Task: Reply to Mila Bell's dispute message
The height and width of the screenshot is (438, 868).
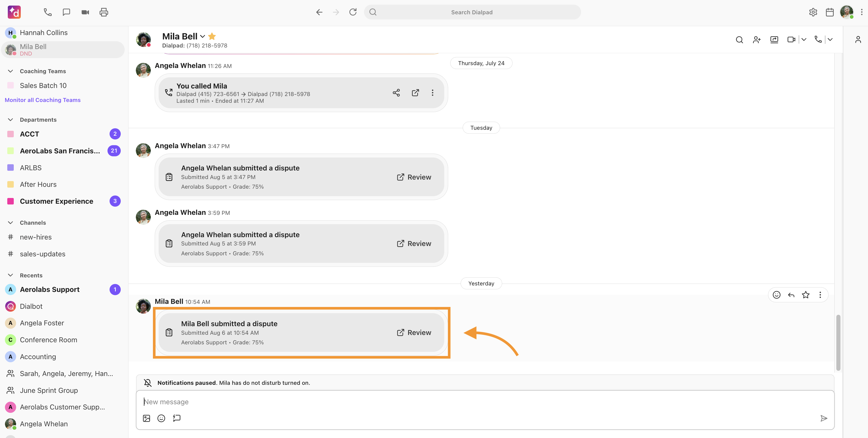Action: coord(791,295)
